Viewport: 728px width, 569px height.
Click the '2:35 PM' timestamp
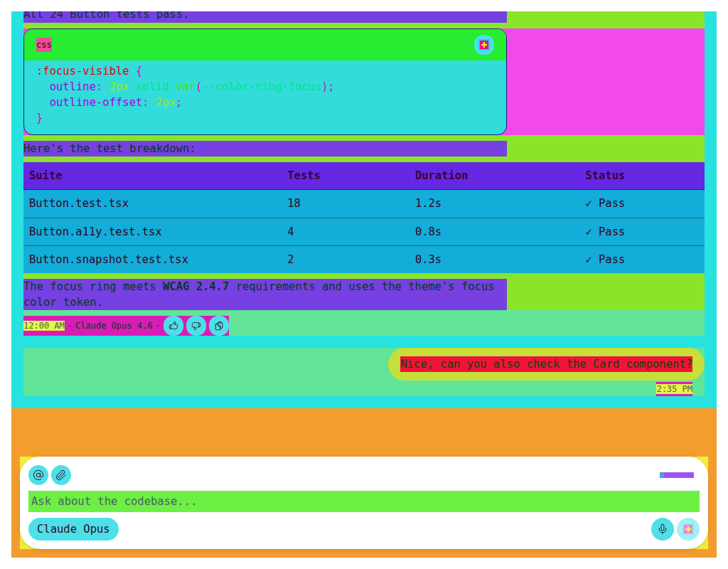(674, 389)
